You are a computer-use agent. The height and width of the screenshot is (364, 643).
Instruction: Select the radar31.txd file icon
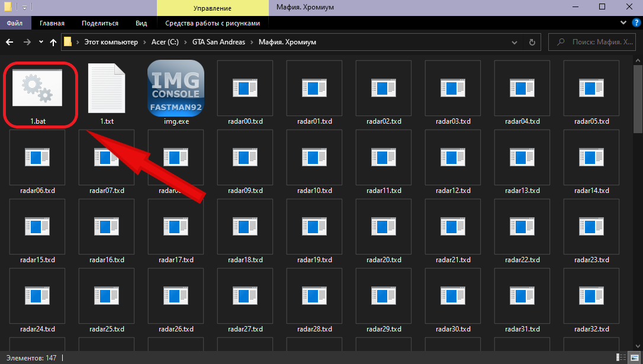point(522,295)
